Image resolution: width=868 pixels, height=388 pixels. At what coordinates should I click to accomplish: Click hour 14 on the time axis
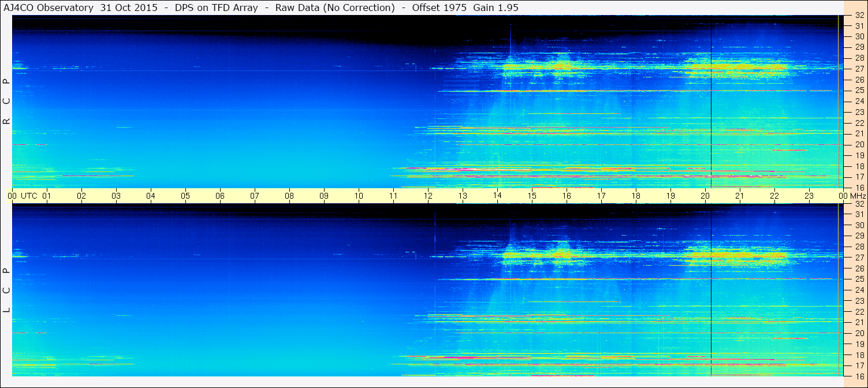click(497, 196)
